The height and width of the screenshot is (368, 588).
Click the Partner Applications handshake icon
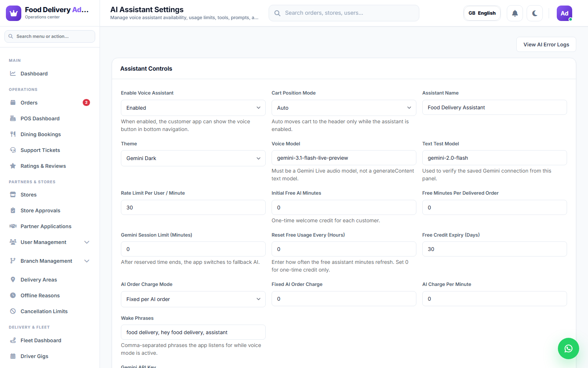pos(13,226)
